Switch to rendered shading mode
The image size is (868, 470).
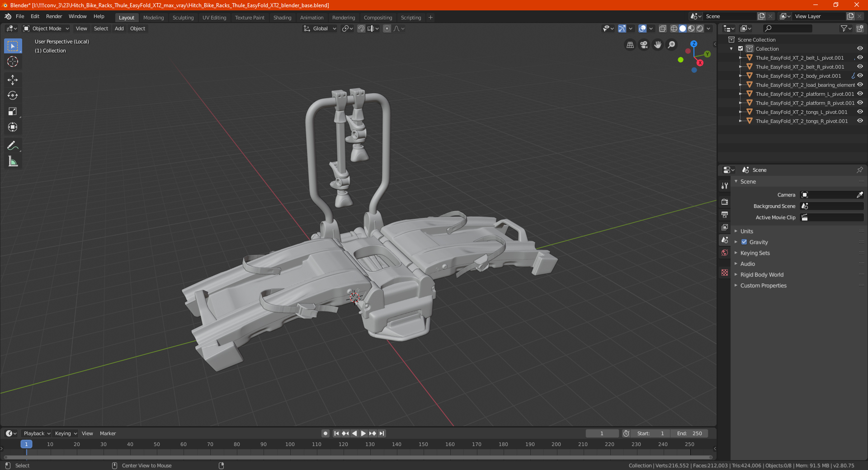tap(700, 28)
